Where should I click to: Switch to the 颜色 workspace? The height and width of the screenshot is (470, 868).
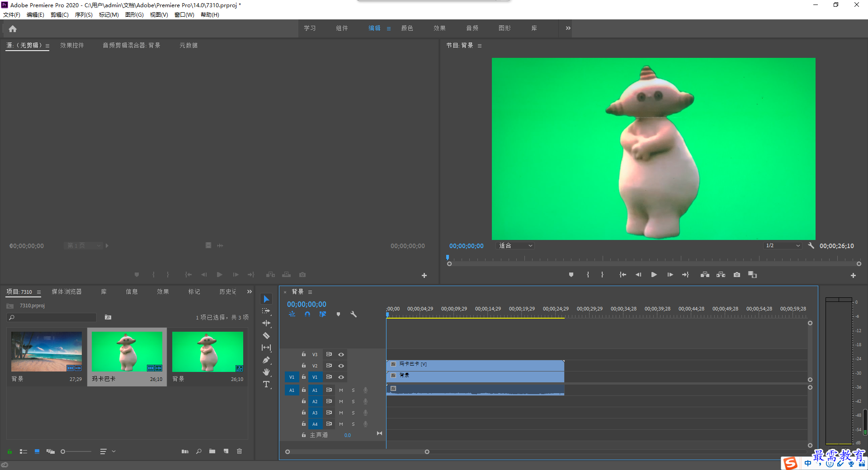point(407,28)
